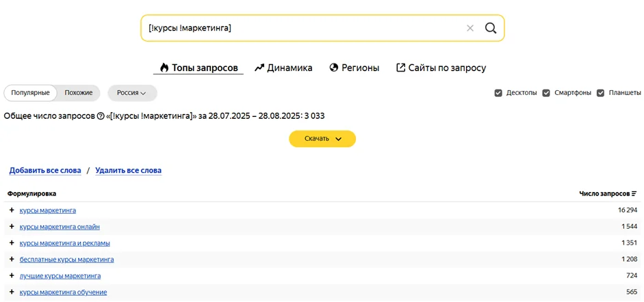
Task: Click the Формулировка column header
Action: (x=32, y=193)
